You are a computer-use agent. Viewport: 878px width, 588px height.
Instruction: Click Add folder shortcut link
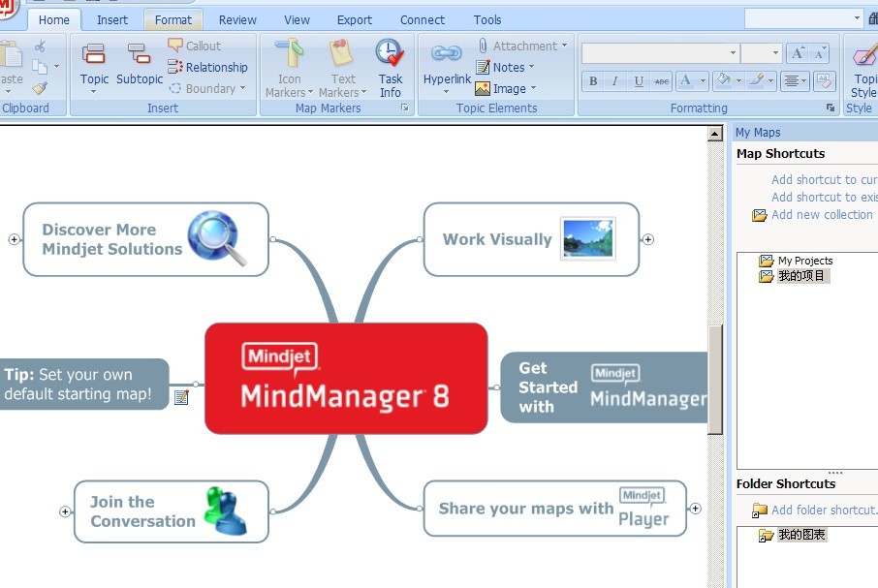click(x=824, y=510)
